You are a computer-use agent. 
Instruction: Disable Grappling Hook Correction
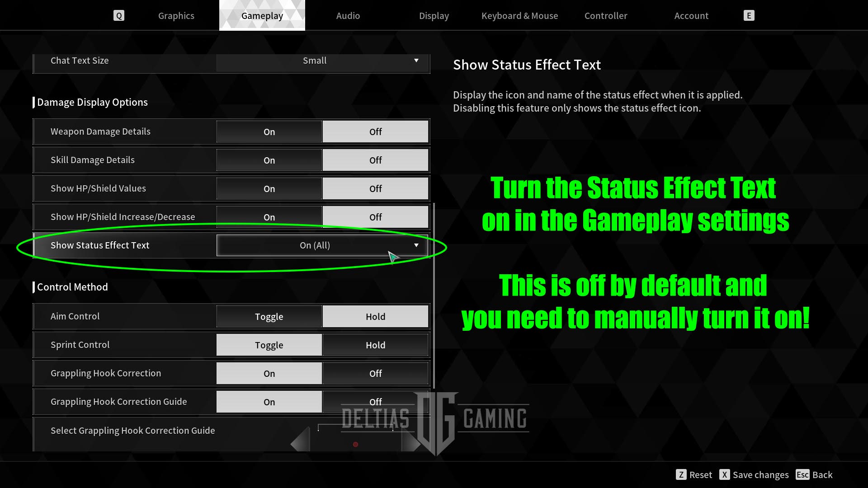[375, 373]
